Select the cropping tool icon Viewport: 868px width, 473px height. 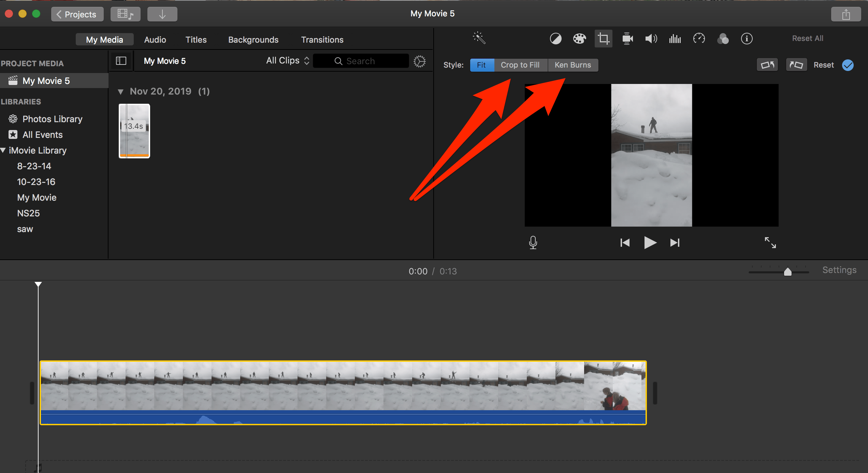(603, 39)
